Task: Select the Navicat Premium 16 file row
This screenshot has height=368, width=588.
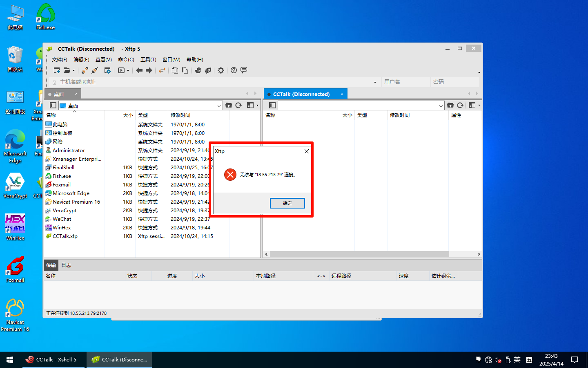Action: [x=76, y=202]
